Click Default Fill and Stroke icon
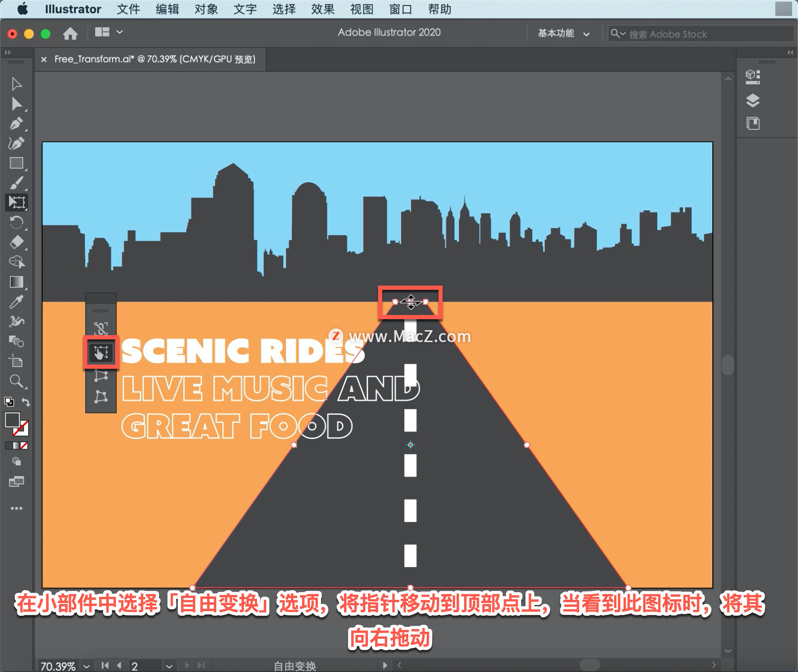Screen dimensions: 798x672 point(9,402)
